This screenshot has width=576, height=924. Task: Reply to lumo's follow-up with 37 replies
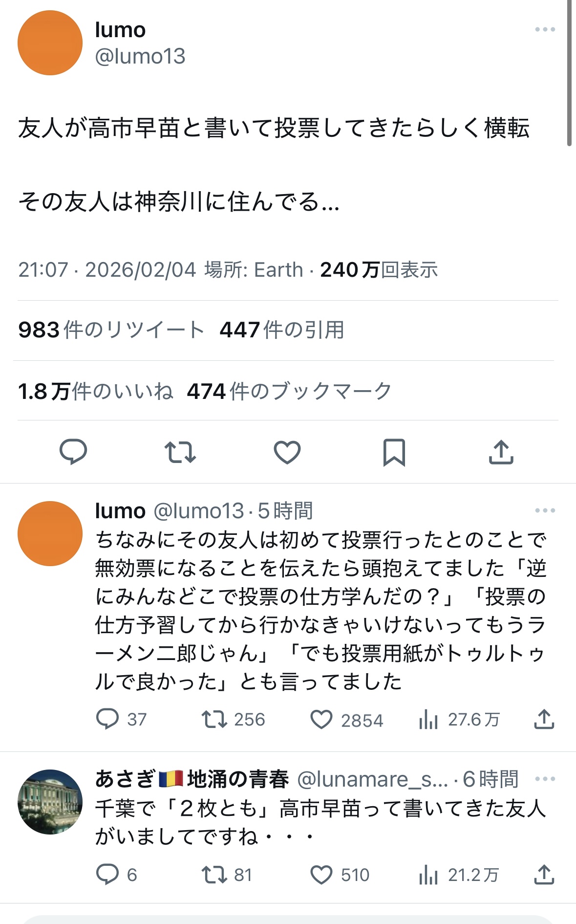pos(107,719)
